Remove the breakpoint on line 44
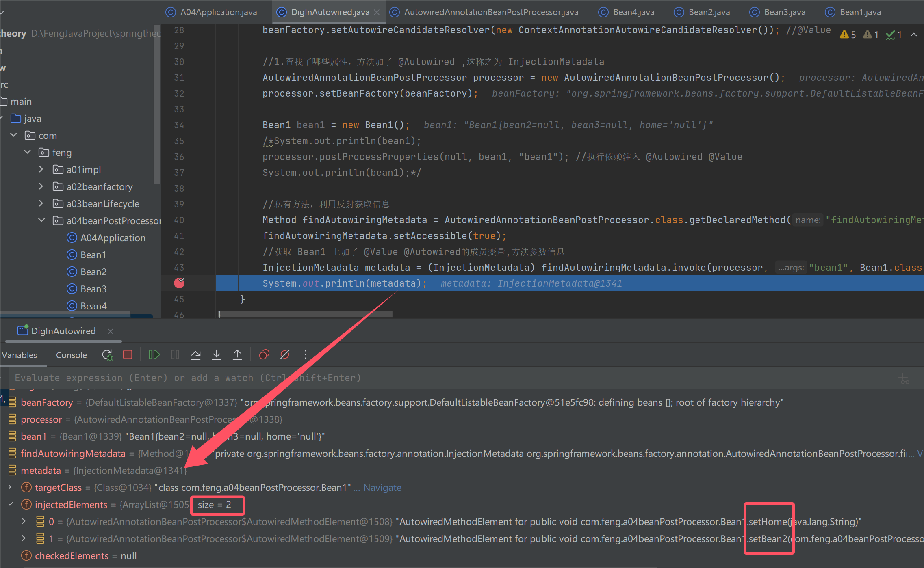924x568 pixels. 179,283
